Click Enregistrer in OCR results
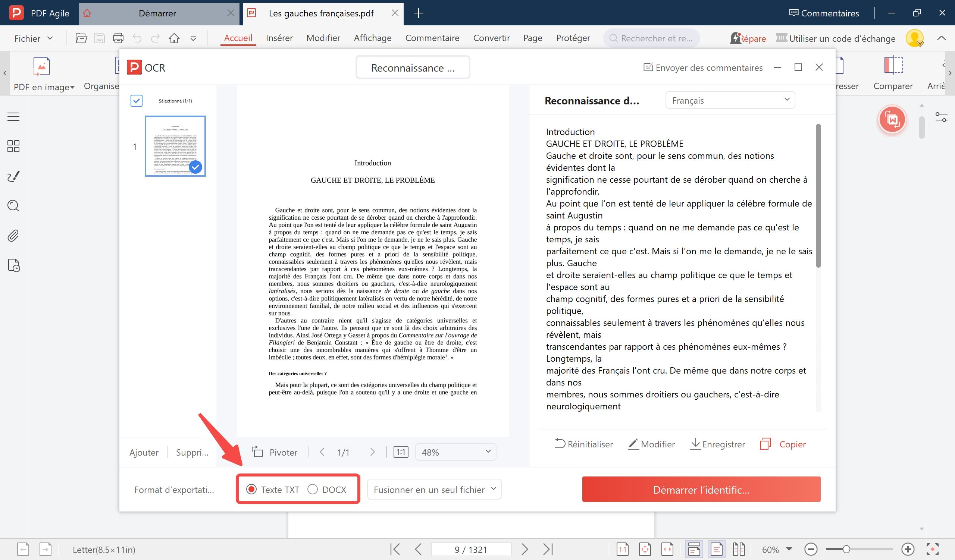Image resolution: width=955 pixels, height=560 pixels. pos(717,444)
